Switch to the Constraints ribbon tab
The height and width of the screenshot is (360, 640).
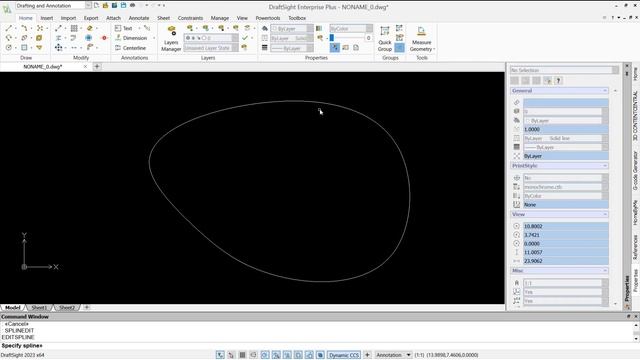190,18
